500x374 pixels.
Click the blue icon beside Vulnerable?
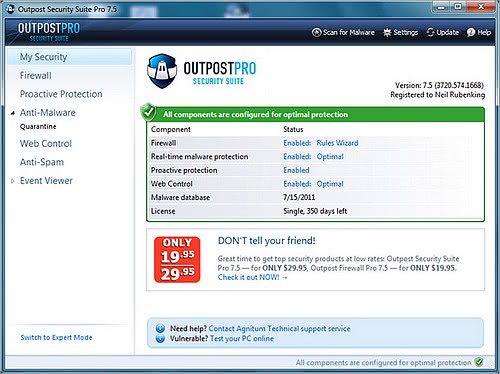pyautogui.click(x=160, y=339)
